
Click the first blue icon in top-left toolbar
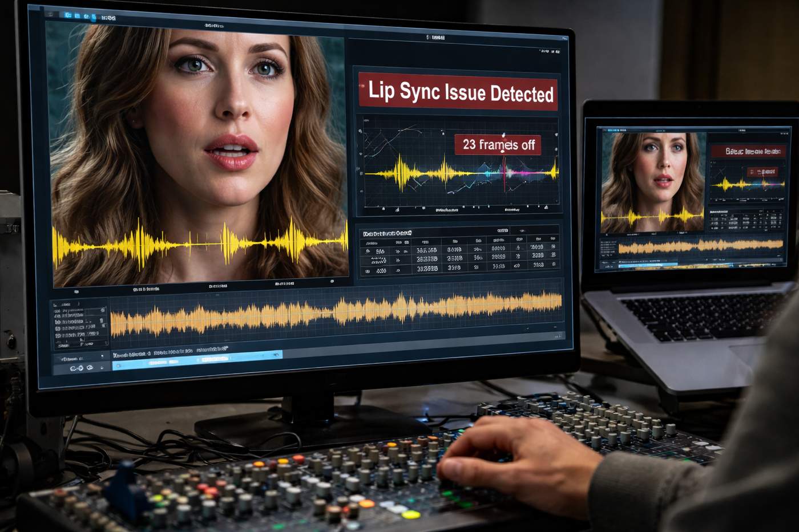(67, 15)
